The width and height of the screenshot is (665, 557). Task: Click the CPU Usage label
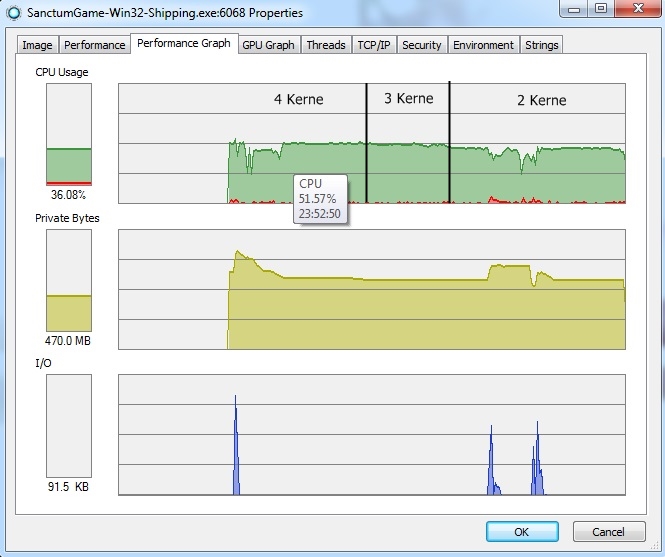tap(62, 72)
